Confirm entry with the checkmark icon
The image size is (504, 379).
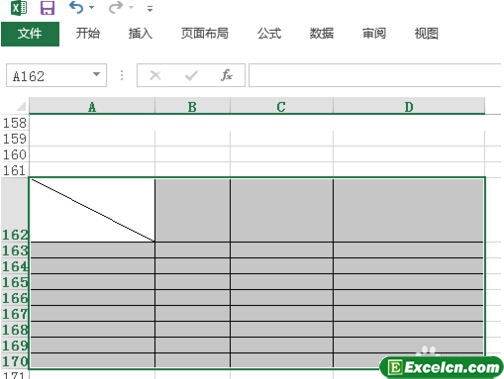tap(191, 75)
